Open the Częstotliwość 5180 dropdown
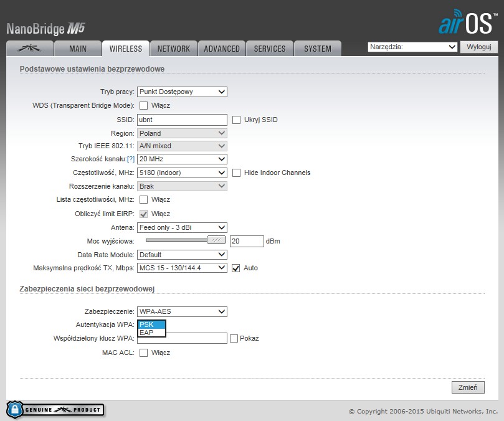 (x=182, y=173)
